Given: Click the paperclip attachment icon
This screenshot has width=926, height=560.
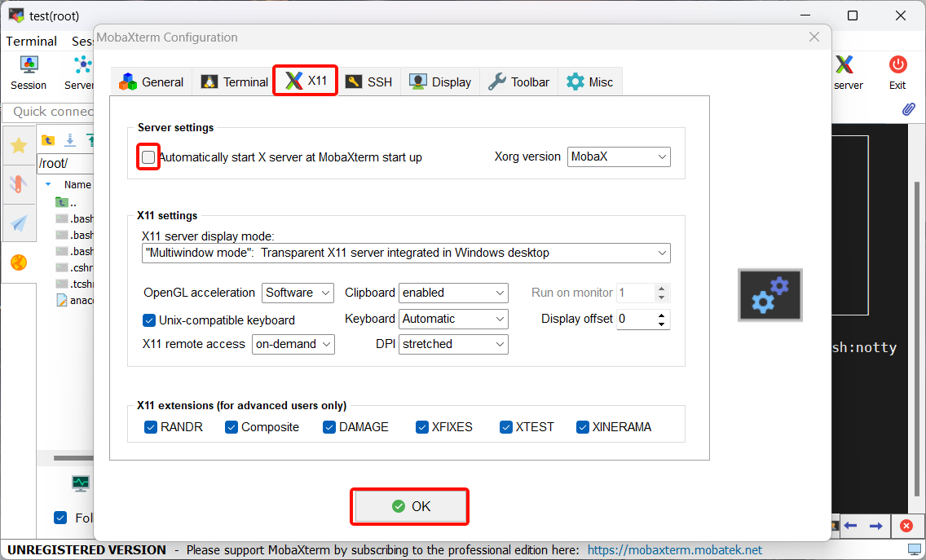Looking at the screenshot, I should pyautogui.click(x=908, y=109).
